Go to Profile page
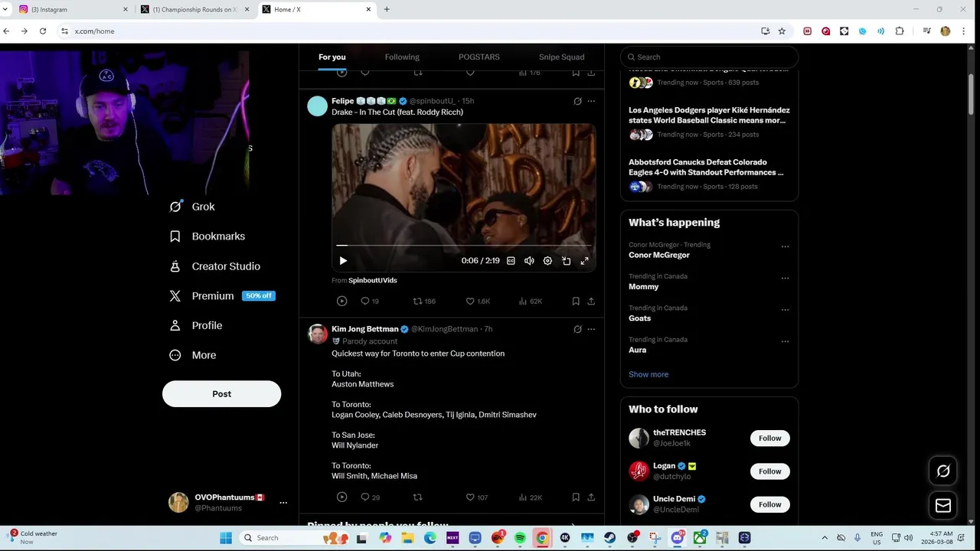This screenshot has width=980, height=551. 195,325
